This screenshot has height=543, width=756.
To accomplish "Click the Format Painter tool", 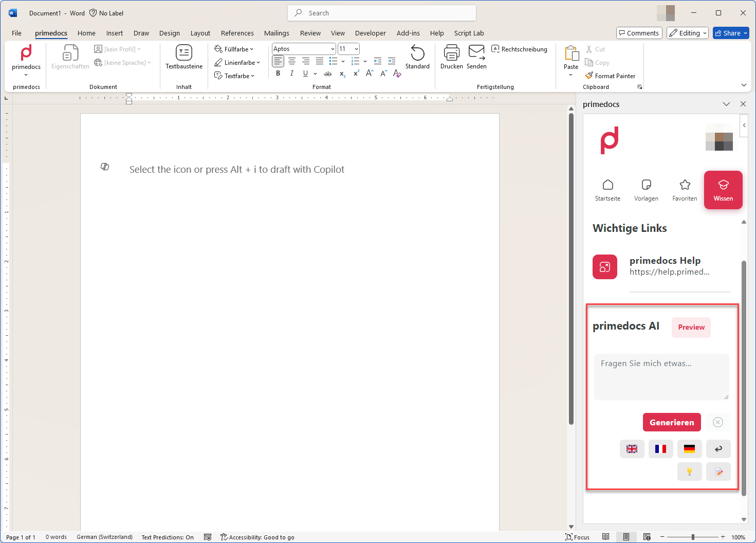I will [610, 76].
